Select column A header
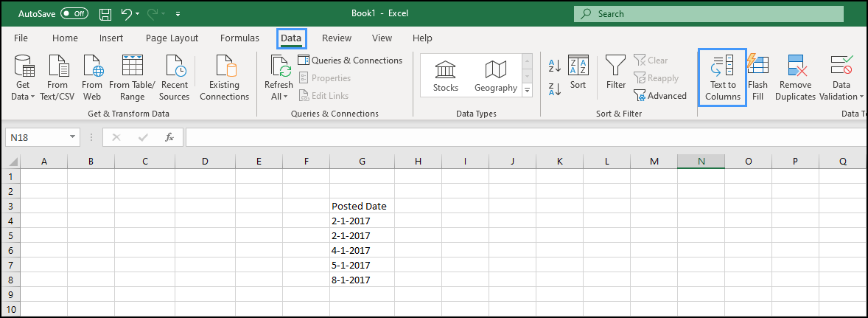Viewport: 868px width, 318px height. [43, 162]
